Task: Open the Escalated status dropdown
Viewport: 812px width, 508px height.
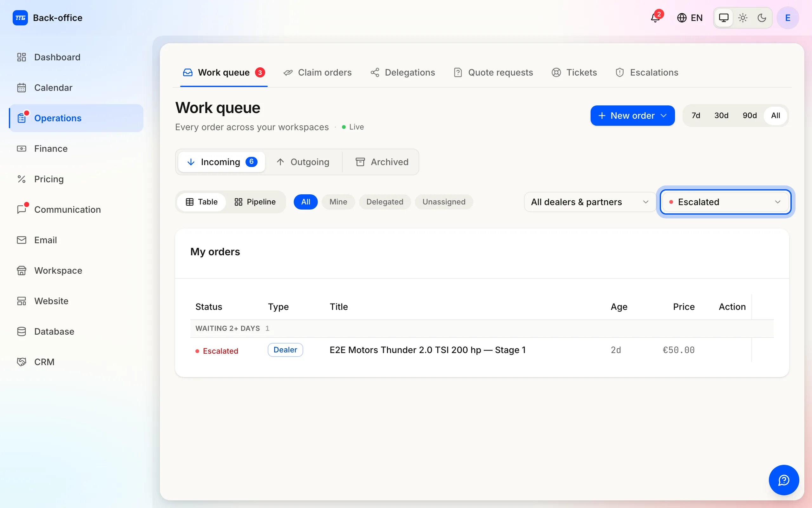Action: [x=725, y=202]
